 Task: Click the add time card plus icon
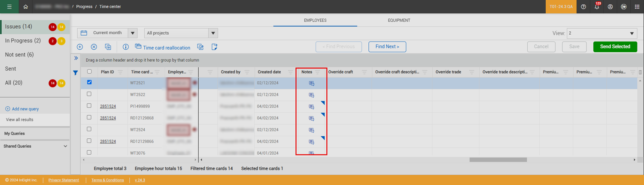tap(80, 47)
